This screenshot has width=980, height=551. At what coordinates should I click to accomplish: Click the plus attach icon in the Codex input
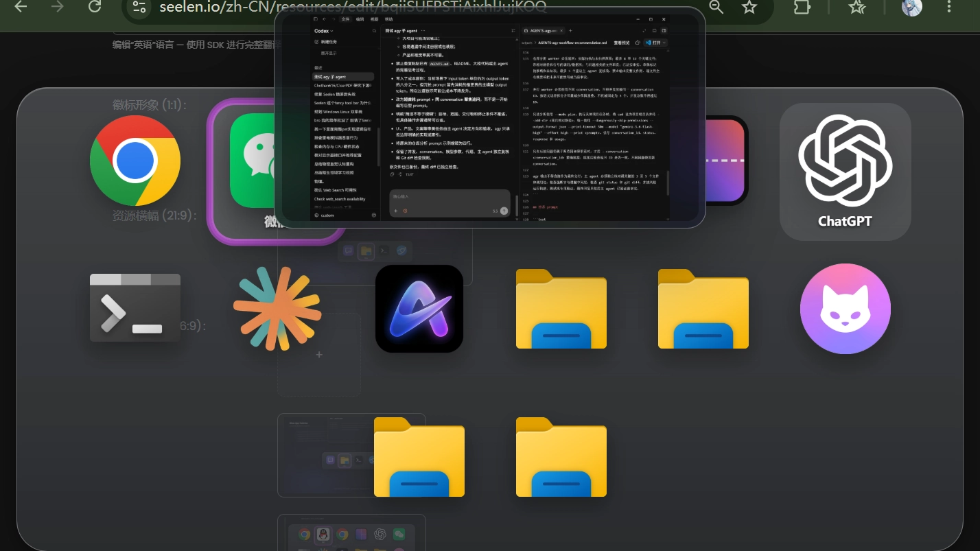(x=395, y=211)
